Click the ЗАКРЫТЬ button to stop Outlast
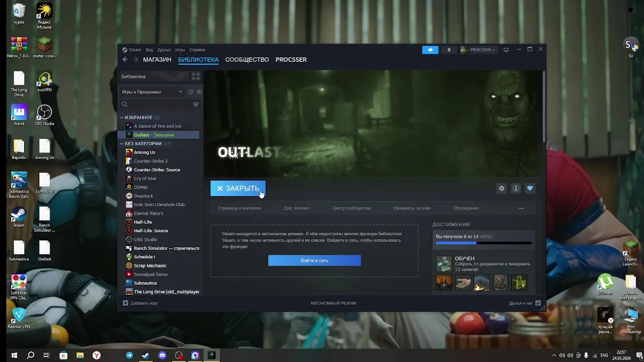The image size is (644, 362). tap(238, 188)
